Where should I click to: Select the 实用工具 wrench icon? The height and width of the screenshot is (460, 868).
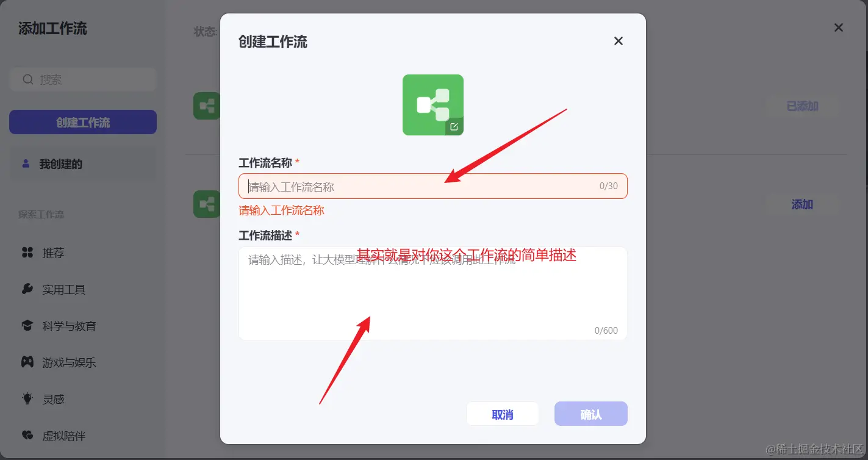click(27, 289)
